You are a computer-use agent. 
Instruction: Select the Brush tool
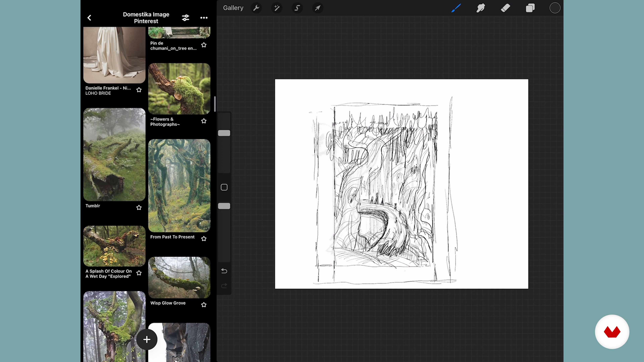(x=456, y=8)
